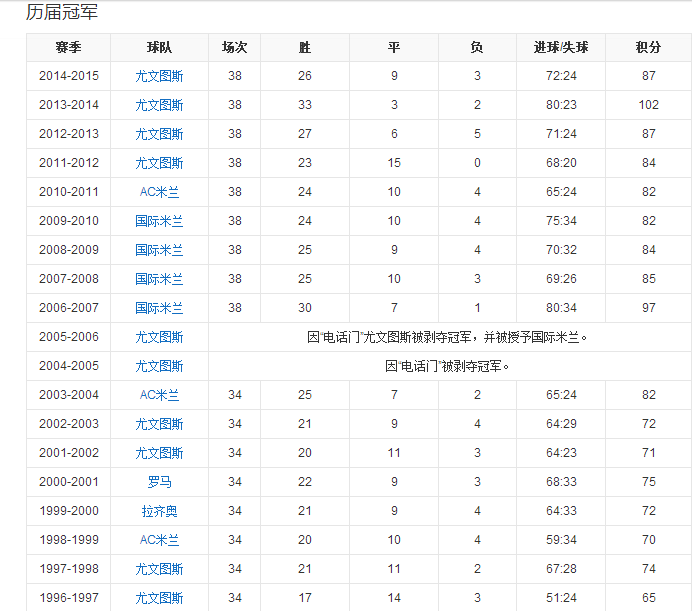Open 尤文图斯 link in 2002-2003 row
Image resolution: width=692 pixels, height=611 pixels.
pos(159,424)
